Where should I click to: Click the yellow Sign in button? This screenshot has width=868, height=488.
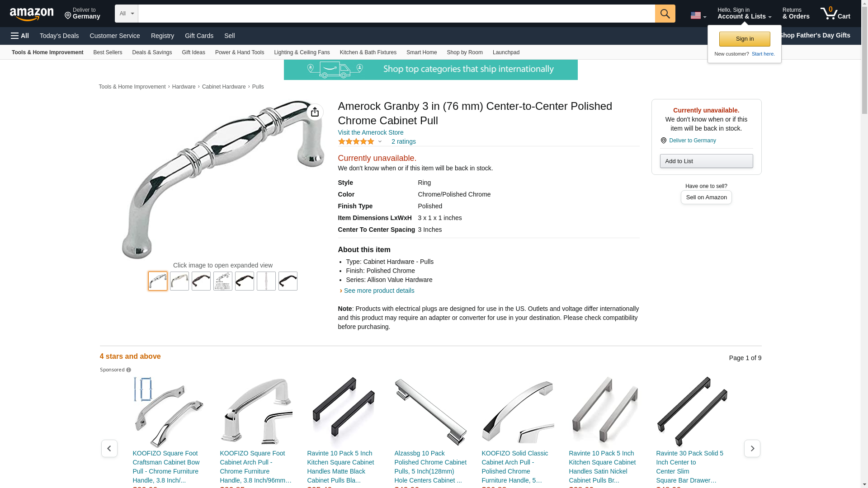click(x=745, y=39)
